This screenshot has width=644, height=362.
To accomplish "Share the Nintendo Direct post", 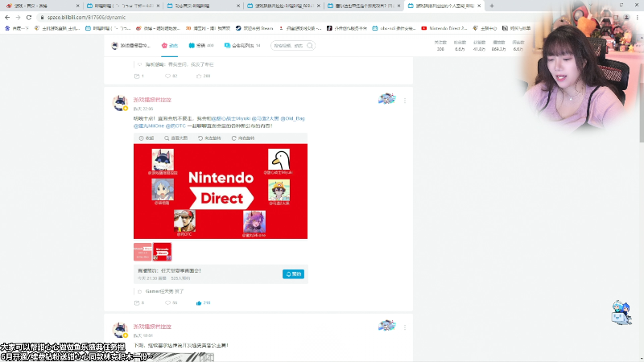I will pyautogui.click(x=138, y=303).
